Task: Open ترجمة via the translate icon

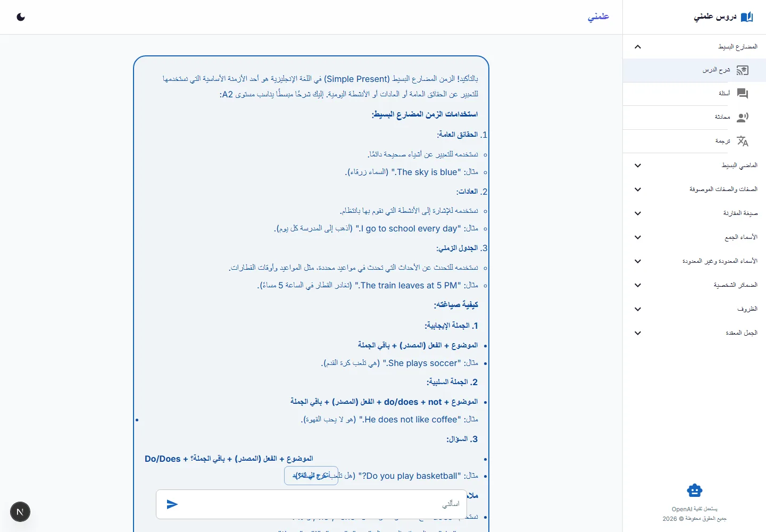Action: (743, 141)
